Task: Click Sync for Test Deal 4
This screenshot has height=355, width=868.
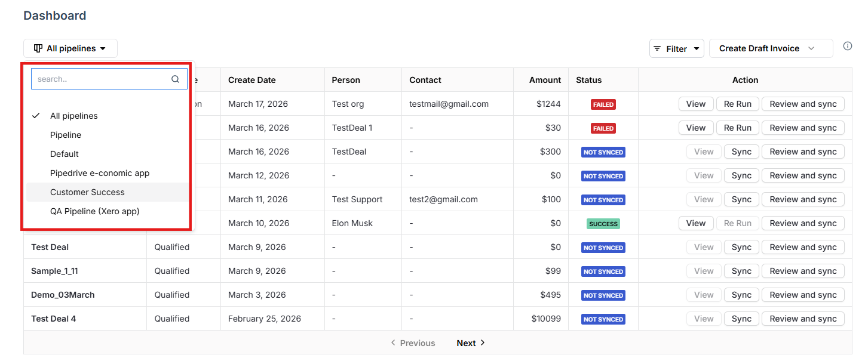Action: [x=741, y=318]
